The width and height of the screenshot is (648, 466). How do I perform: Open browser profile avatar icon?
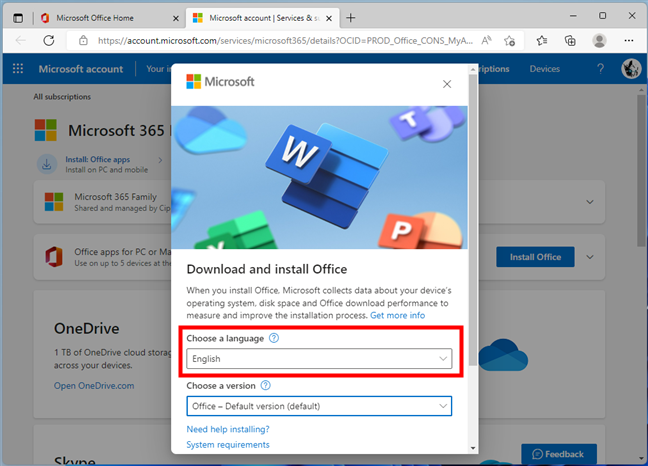click(x=599, y=40)
